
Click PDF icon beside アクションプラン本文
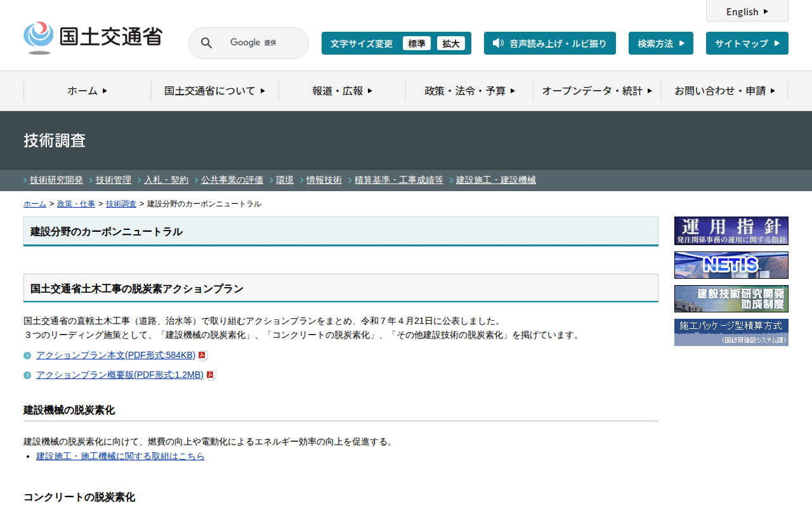(x=203, y=356)
